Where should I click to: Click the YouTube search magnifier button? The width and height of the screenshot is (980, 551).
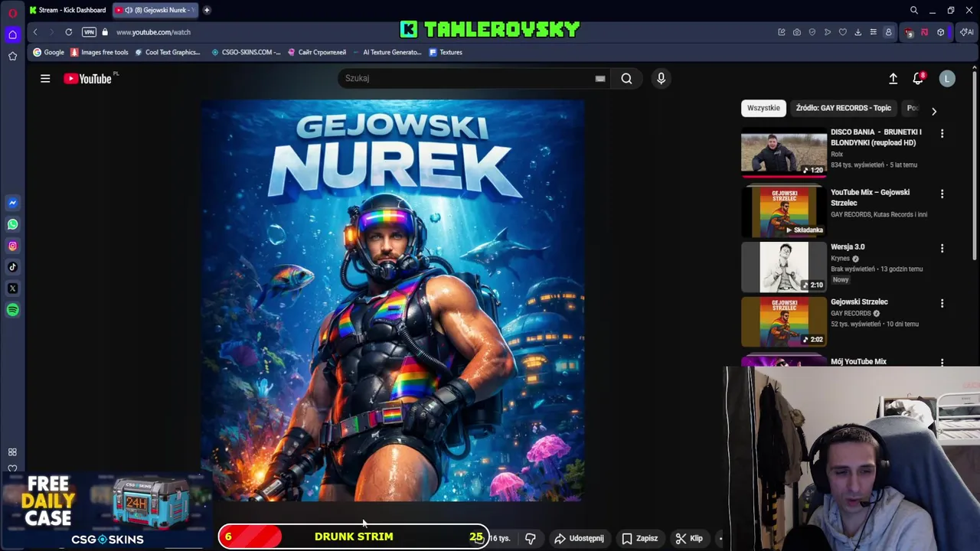click(x=626, y=78)
